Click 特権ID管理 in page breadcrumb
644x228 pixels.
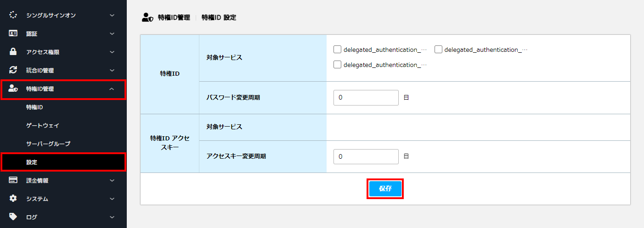(x=174, y=17)
